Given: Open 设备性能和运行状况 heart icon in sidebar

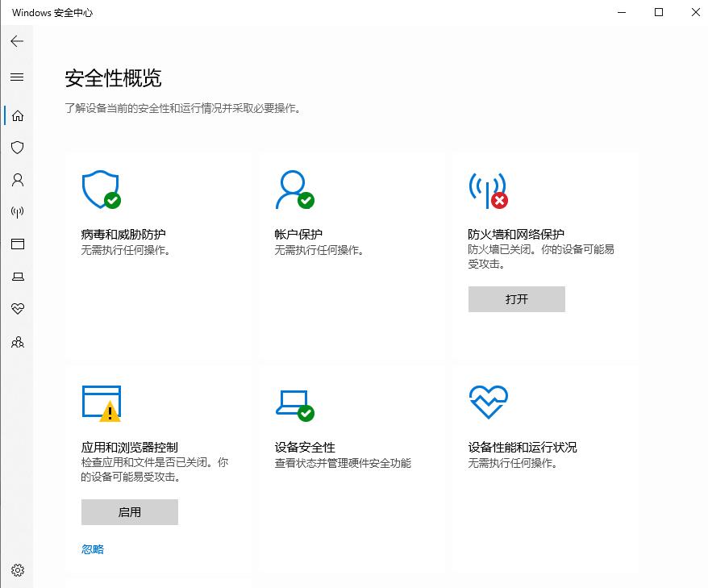Looking at the screenshot, I should [17, 309].
